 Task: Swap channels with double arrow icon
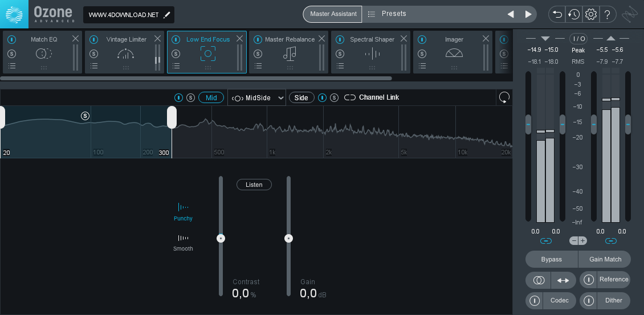pyautogui.click(x=563, y=280)
